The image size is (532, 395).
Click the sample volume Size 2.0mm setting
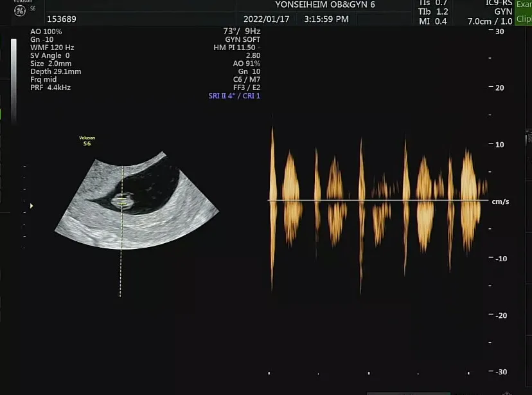pyautogui.click(x=51, y=64)
